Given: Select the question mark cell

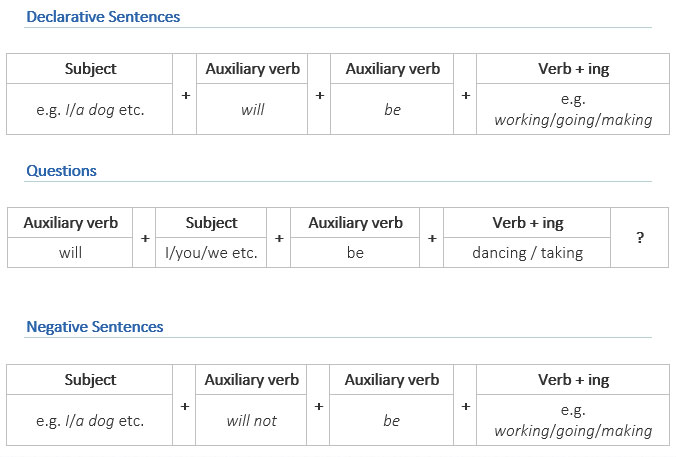Looking at the screenshot, I should 640,238.
